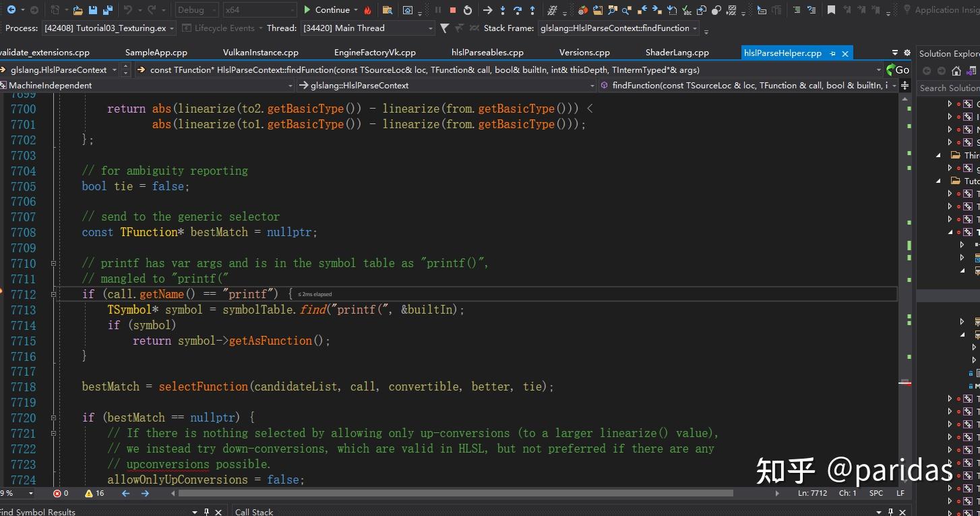Click the Step Over icon

point(518,10)
